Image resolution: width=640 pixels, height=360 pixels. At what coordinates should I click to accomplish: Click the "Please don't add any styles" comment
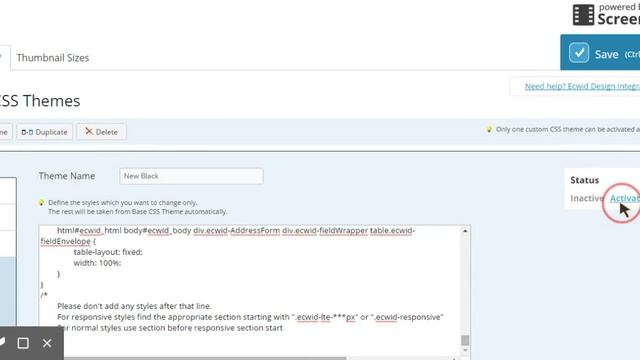pos(134,306)
